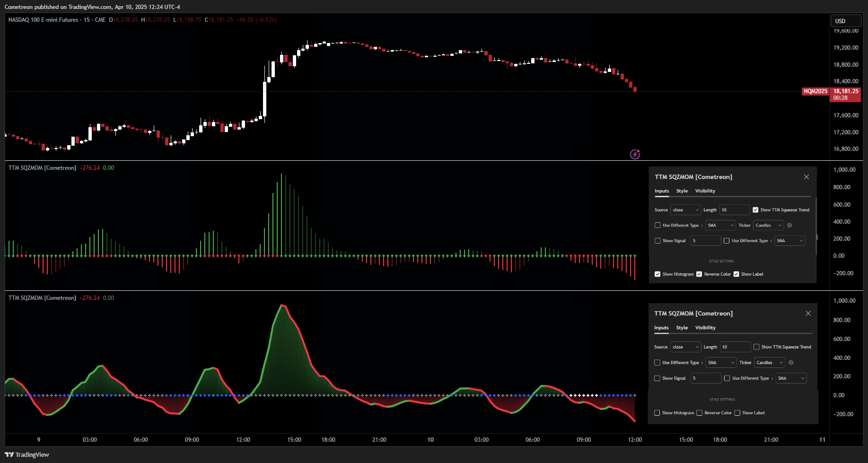Tick Use Different Type left of Ticker, line-pane dialog
This screenshot has width=868, height=463.
657,363
